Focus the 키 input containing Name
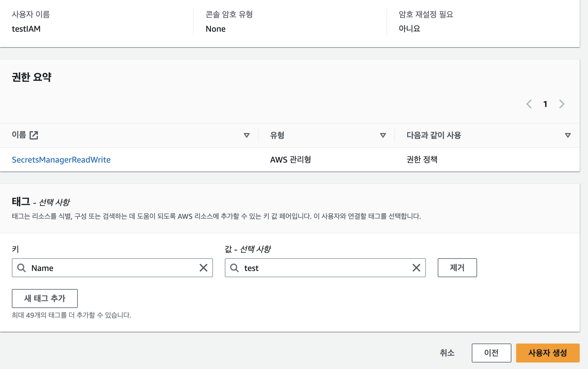Image resolution: width=588 pixels, height=369 pixels. pos(112,268)
